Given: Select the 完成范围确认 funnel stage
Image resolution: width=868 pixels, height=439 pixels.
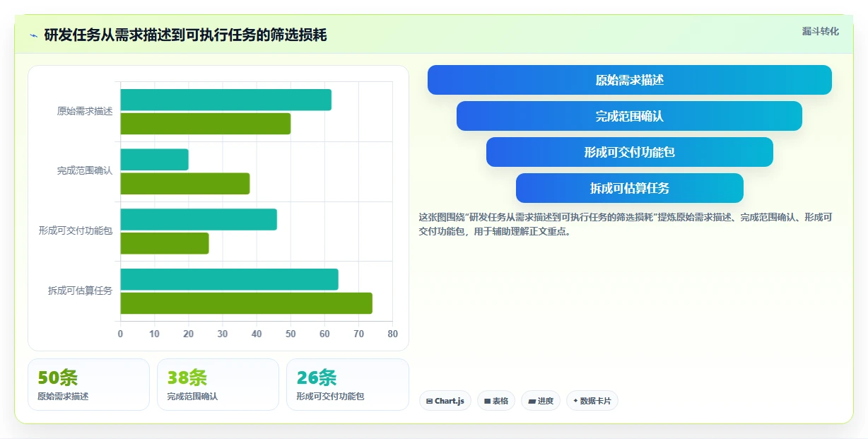Looking at the screenshot, I should pyautogui.click(x=629, y=116).
